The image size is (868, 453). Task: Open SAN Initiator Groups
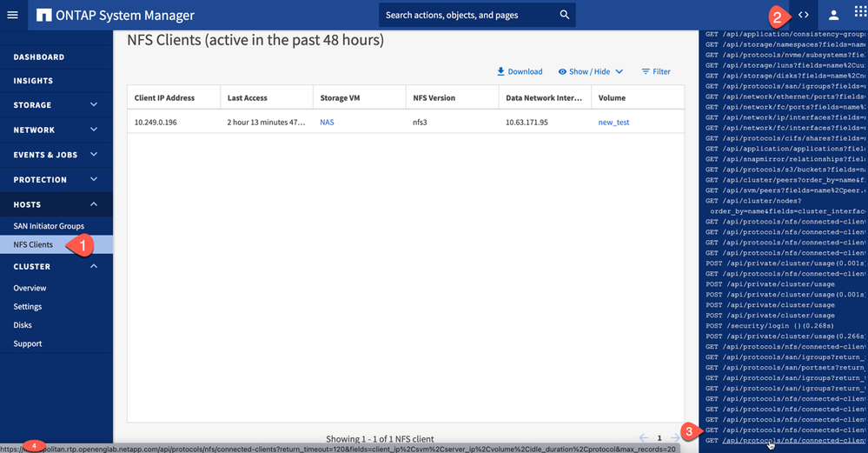click(x=49, y=226)
